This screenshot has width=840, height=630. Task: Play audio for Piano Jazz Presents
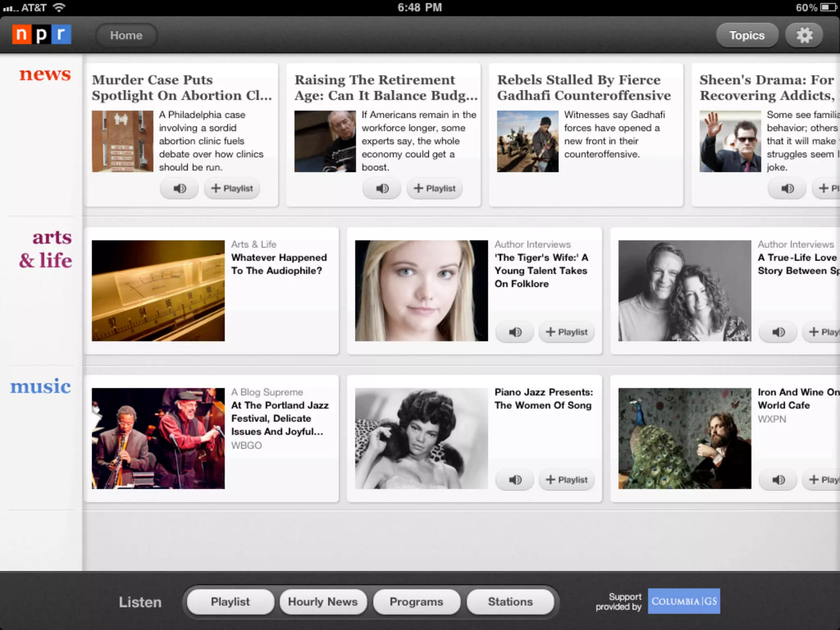point(515,479)
